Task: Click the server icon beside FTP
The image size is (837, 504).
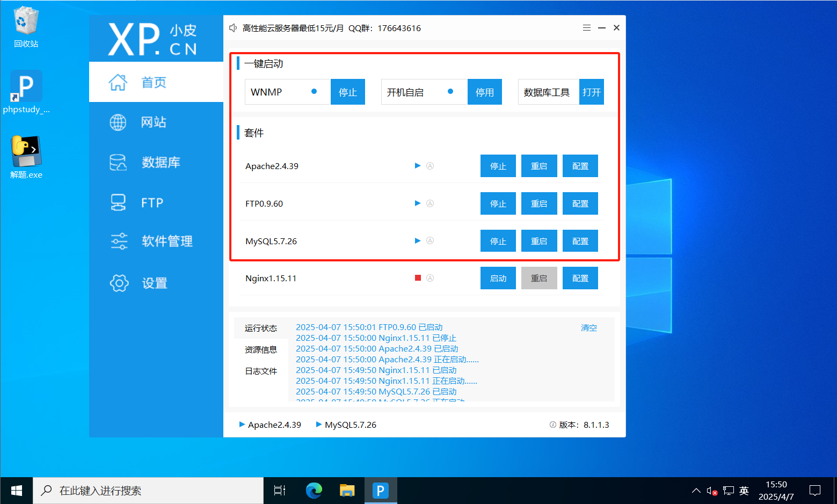Action: tap(118, 203)
